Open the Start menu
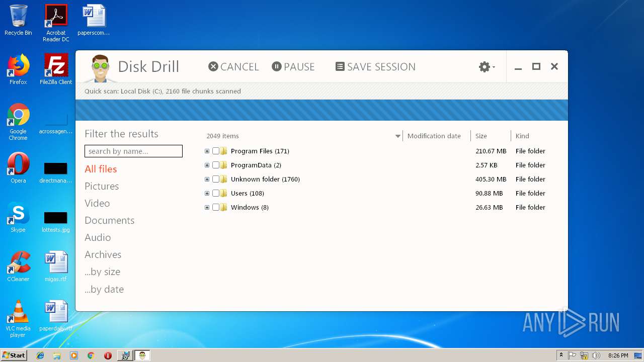Viewport: 644px width, 362px height. pyautogui.click(x=14, y=355)
